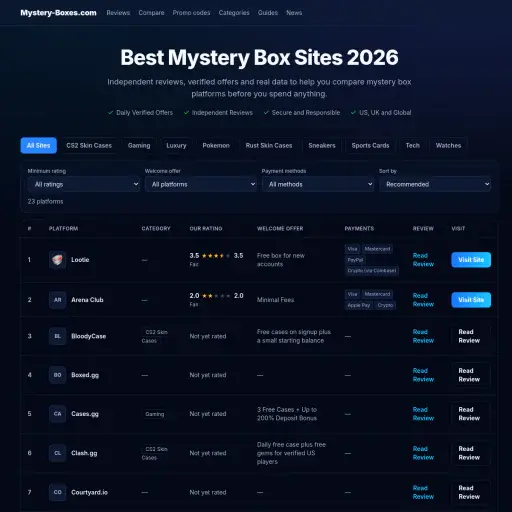Click BloodyCase's white Read Review button
The width and height of the screenshot is (512, 512).
point(470,336)
